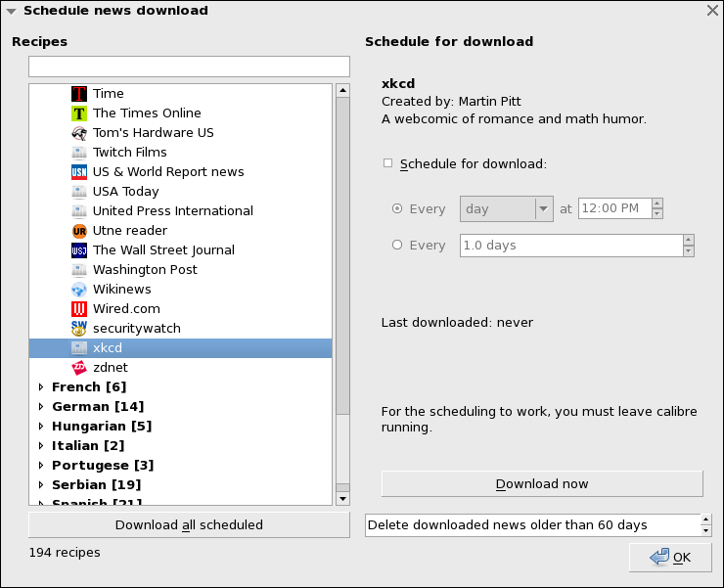724x588 pixels.
Task: Click the Twitch Films recipe icon
Action: point(79,153)
